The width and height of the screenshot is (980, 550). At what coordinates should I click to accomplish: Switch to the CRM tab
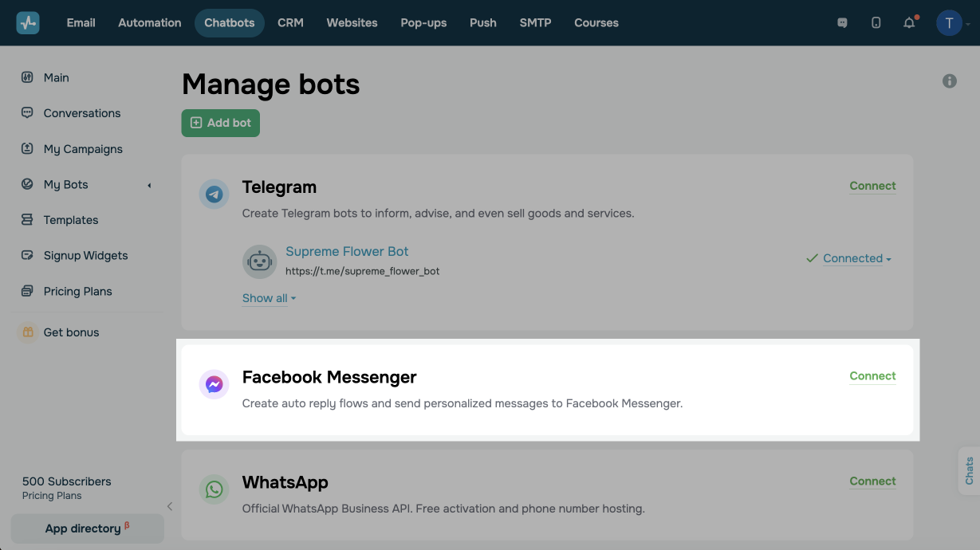(x=290, y=22)
